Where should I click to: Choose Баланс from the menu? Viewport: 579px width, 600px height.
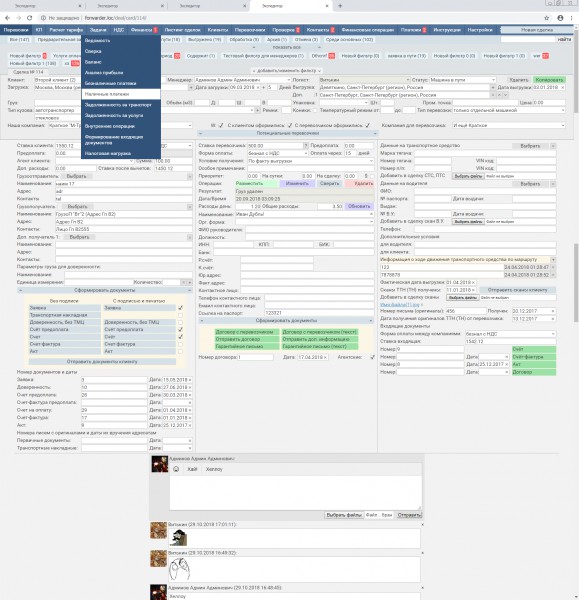point(121,62)
